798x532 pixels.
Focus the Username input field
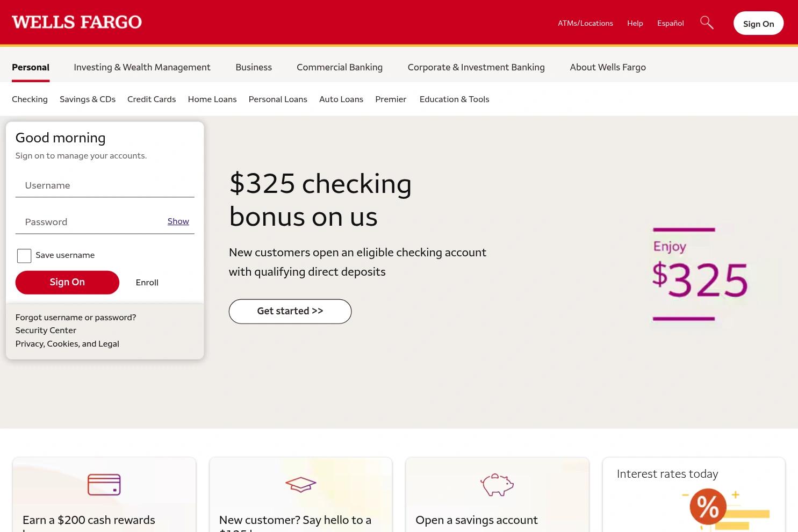click(105, 185)
